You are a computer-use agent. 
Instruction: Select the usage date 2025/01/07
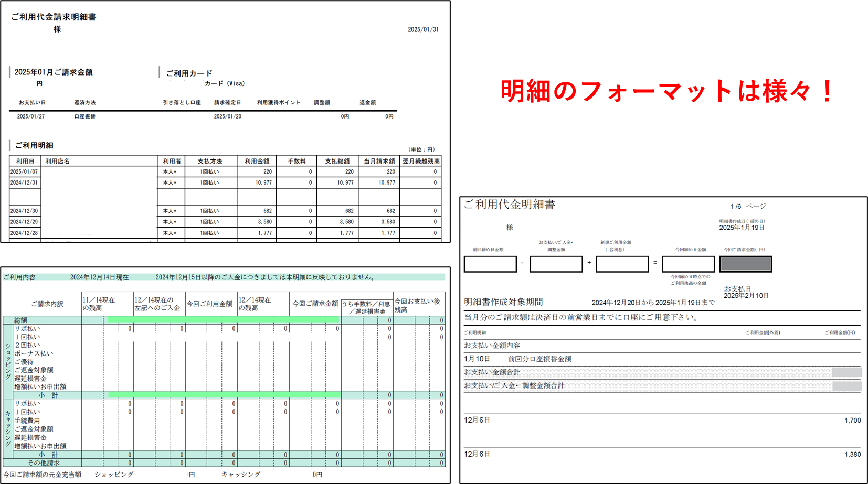tap(24, 172)
